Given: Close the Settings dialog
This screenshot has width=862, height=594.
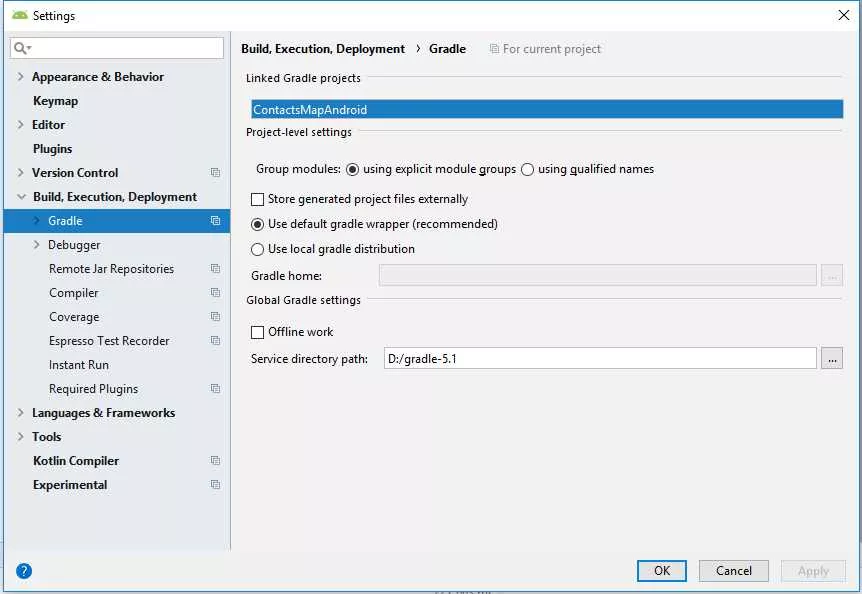Looking at the screenshot, I should tap(843, 15).
